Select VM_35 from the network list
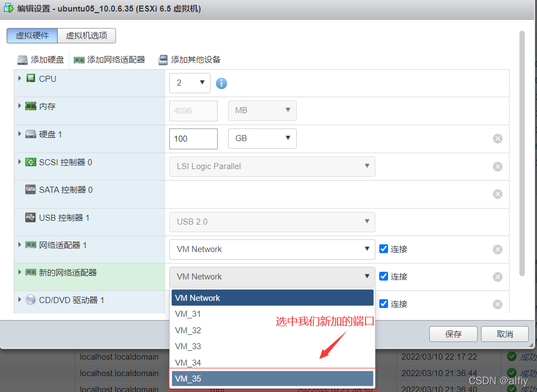537x392 pixels. (x=272, y=378)
